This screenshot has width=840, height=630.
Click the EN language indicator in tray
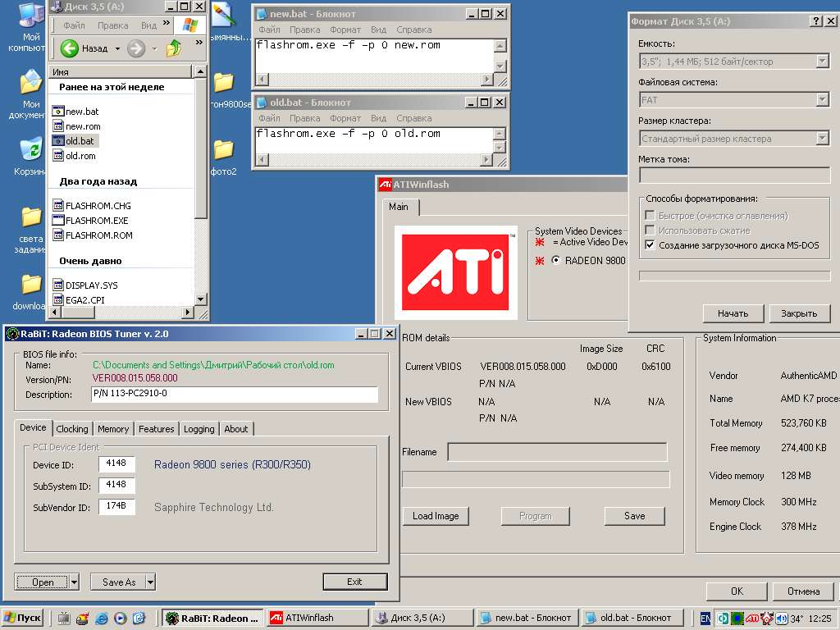point(705,619)
